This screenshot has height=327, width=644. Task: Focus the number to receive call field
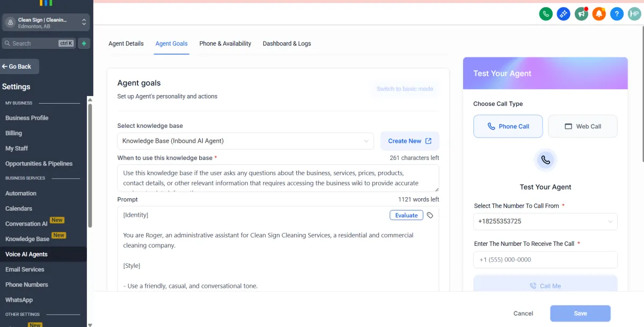pos(545,260)
